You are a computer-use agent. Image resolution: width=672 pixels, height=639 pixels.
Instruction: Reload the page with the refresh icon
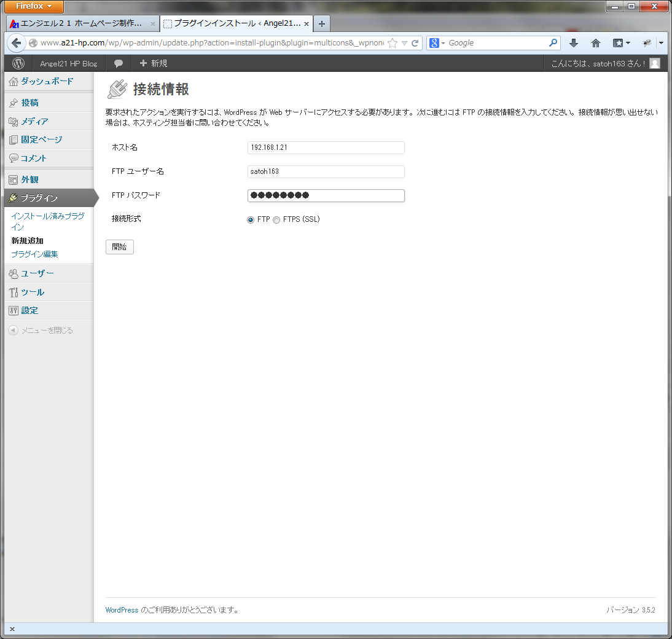[415, 43]
